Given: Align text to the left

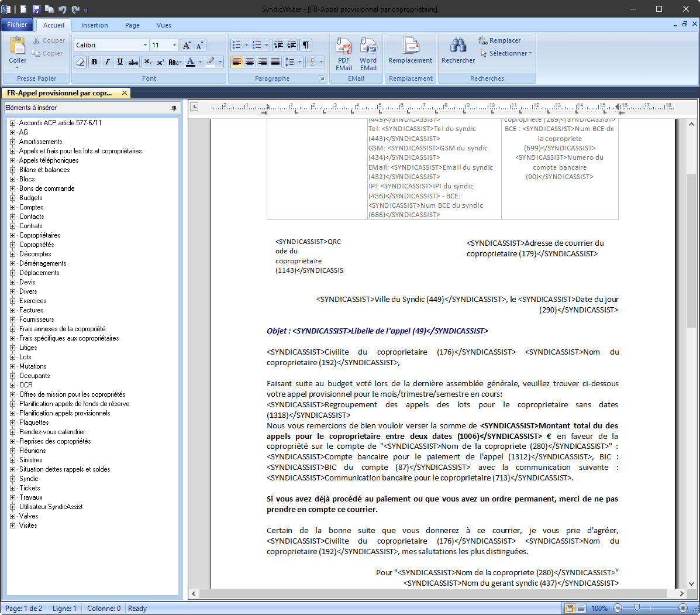Looking at the screenshot, I should [237, 62].
